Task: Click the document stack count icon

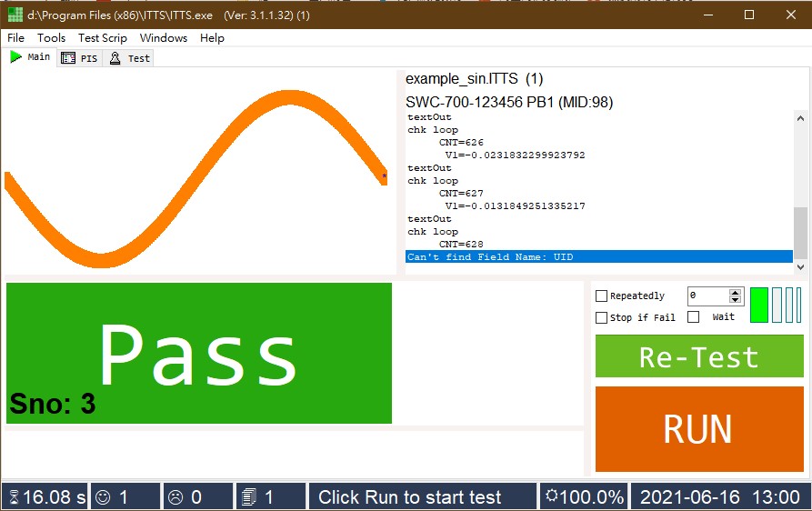Action: click(x=249, y=497)
